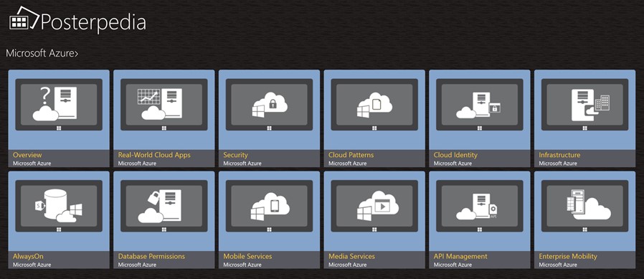Screen dimensions: 644x279
Task: Click the Enterprise Mobility title label
Action: pos(568,256)
